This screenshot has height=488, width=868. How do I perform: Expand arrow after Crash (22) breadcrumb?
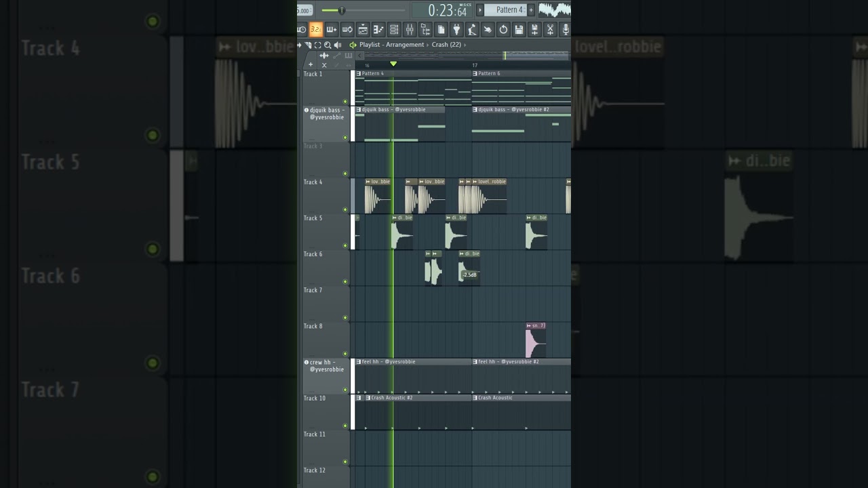click(465, 45)
